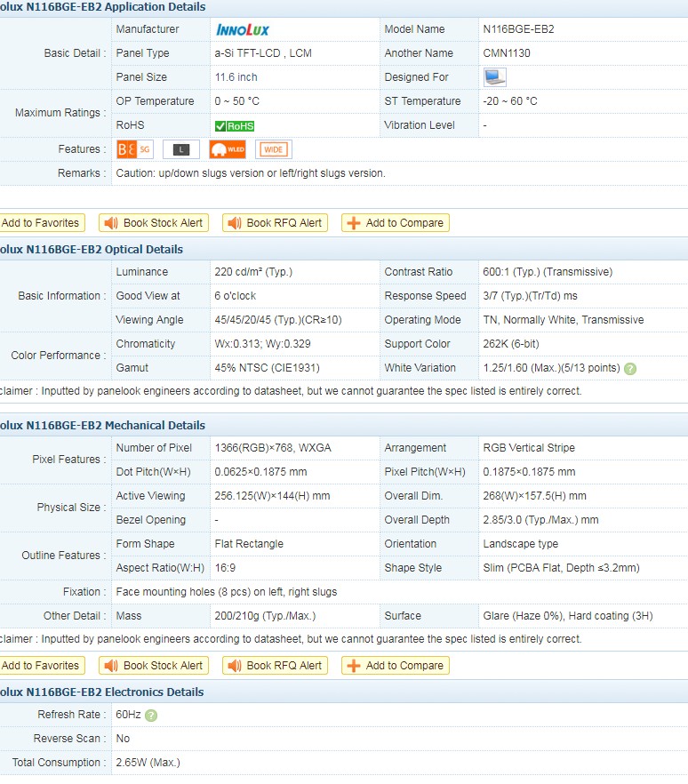Click the '256.125(W)×144(H) mm' active viewing value
Viewport: 688px width, 784px height.
click(273, 495)
